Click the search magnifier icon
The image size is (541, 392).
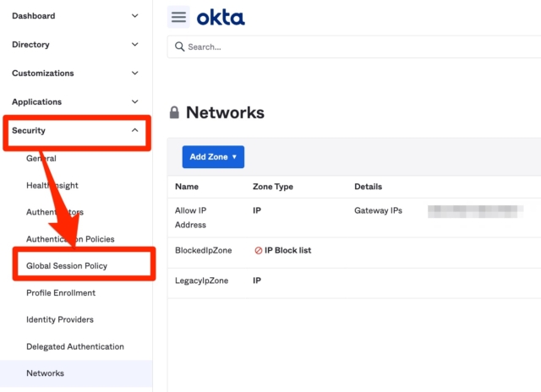click(x=179, y=46)
